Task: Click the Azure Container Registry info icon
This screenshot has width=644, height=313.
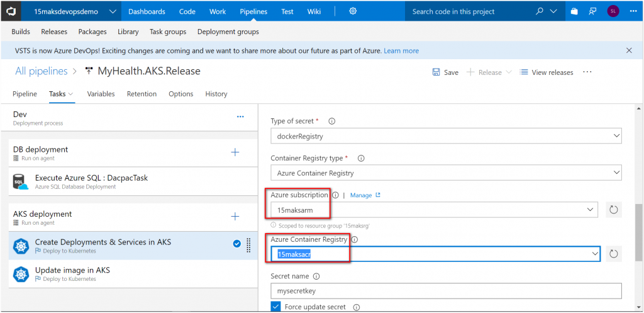Action: 355,239
